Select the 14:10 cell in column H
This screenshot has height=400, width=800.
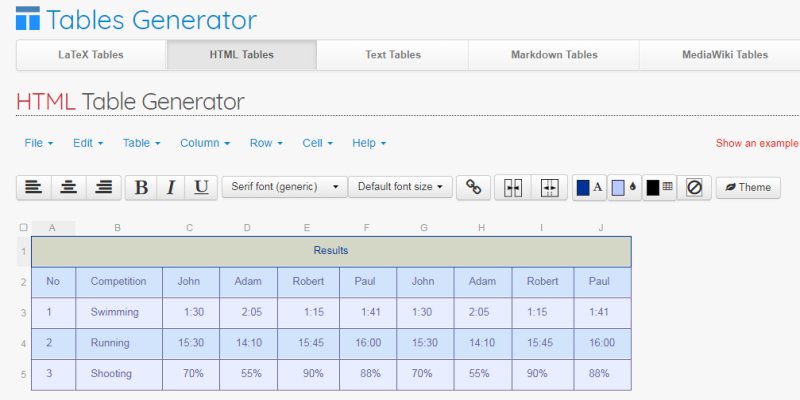(483, 344)
